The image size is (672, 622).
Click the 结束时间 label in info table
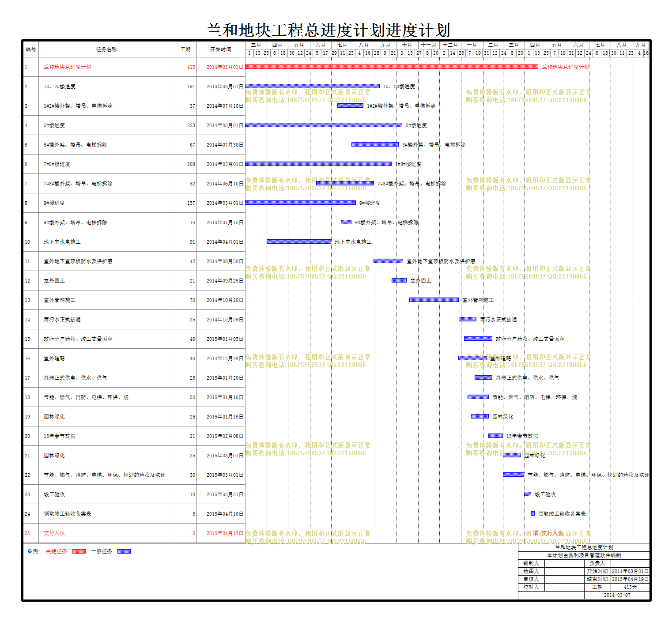coord(597,579)
